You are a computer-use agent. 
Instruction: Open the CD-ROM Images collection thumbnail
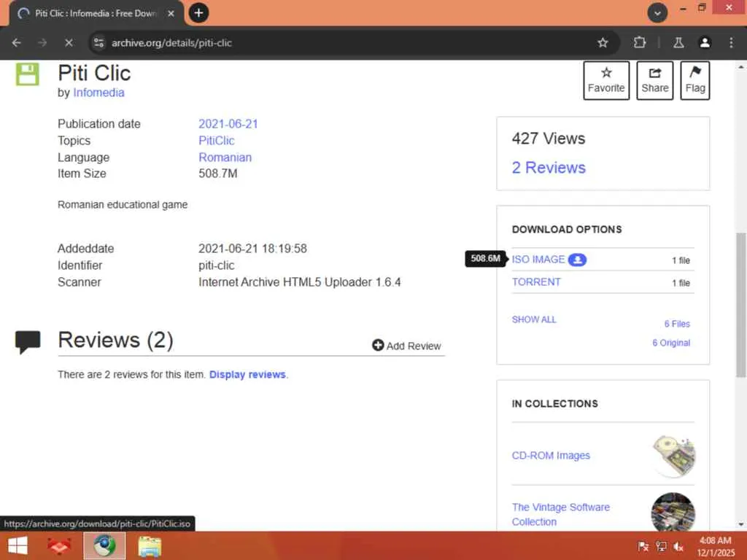673,456
